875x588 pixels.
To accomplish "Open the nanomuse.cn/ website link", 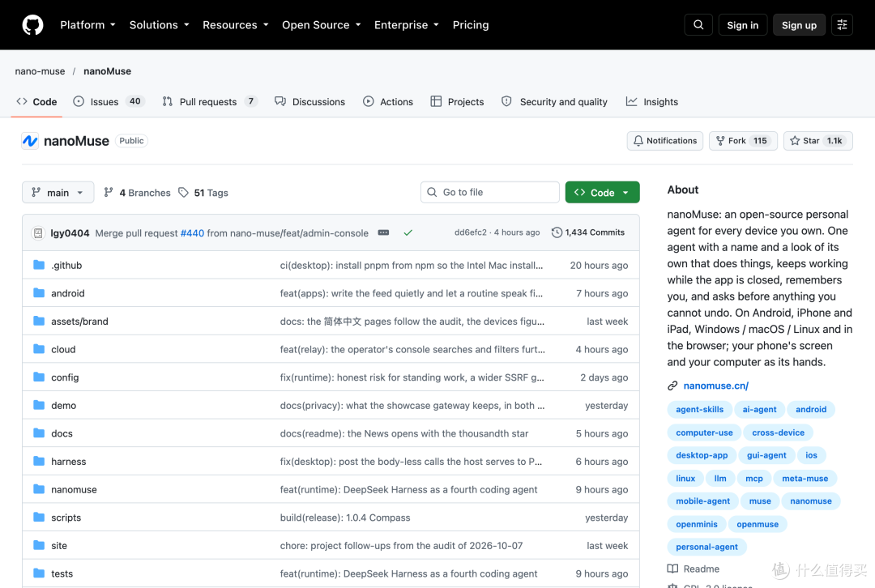I will click(716, 386).
